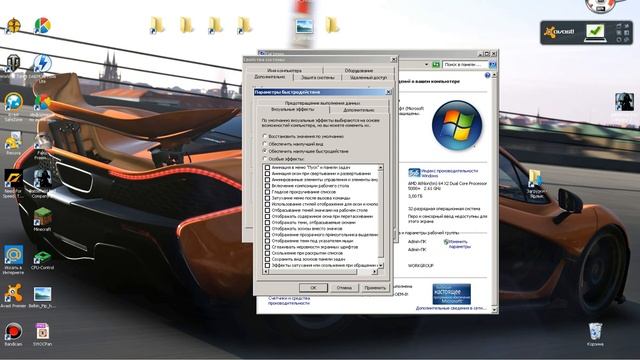Enable 'Сглаживать неровности экранных шрифтов' checkbox
This screenshot has height=360, width=640.
pos(267,247)
